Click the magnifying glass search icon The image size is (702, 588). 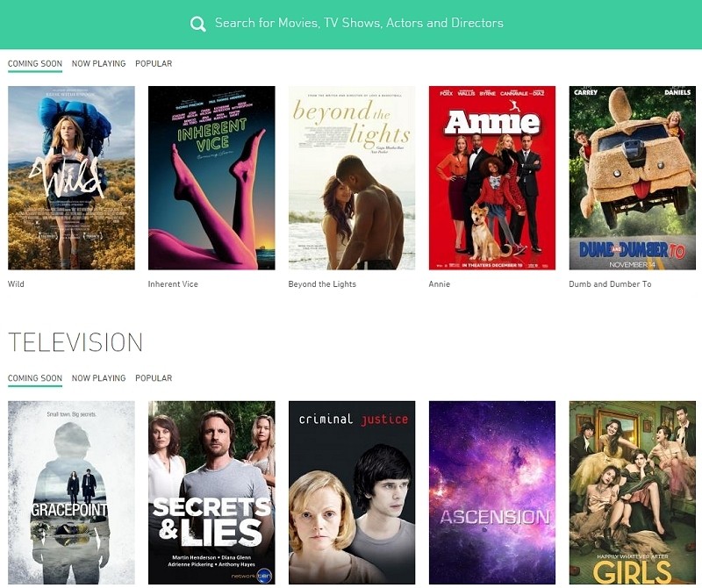(198, 24)
